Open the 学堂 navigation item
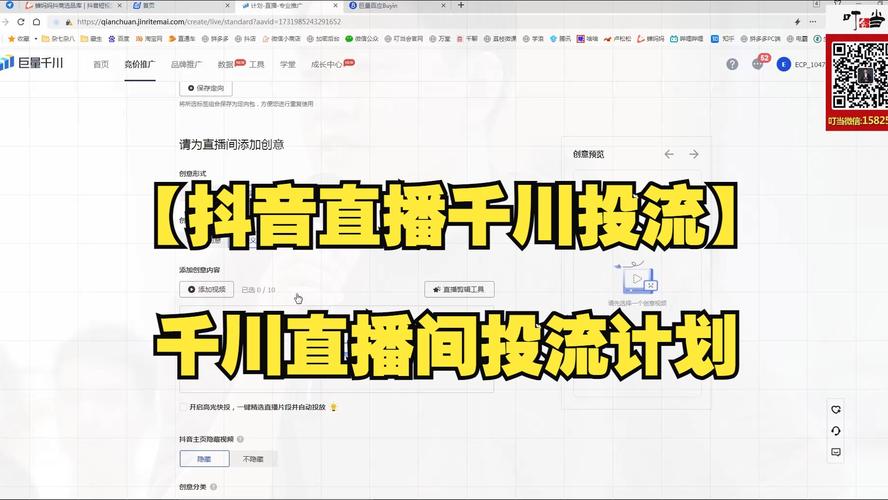This screenshot has width=888, height=500. click(x=288, y=64)
